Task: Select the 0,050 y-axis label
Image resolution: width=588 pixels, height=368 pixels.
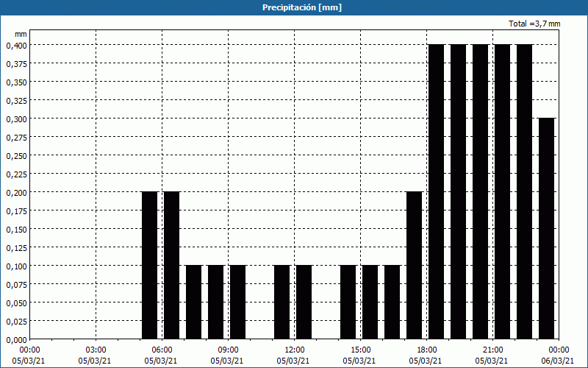Action: (16, 303)
